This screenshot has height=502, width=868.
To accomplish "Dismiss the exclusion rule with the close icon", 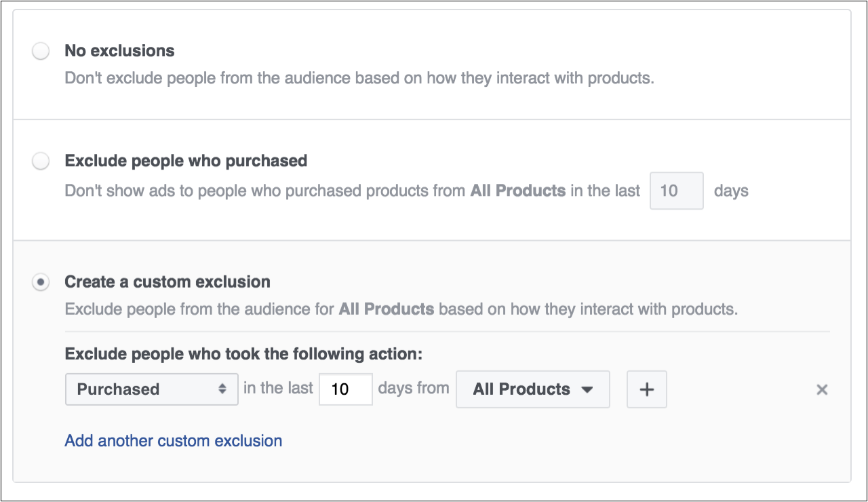I will (822, 389).
